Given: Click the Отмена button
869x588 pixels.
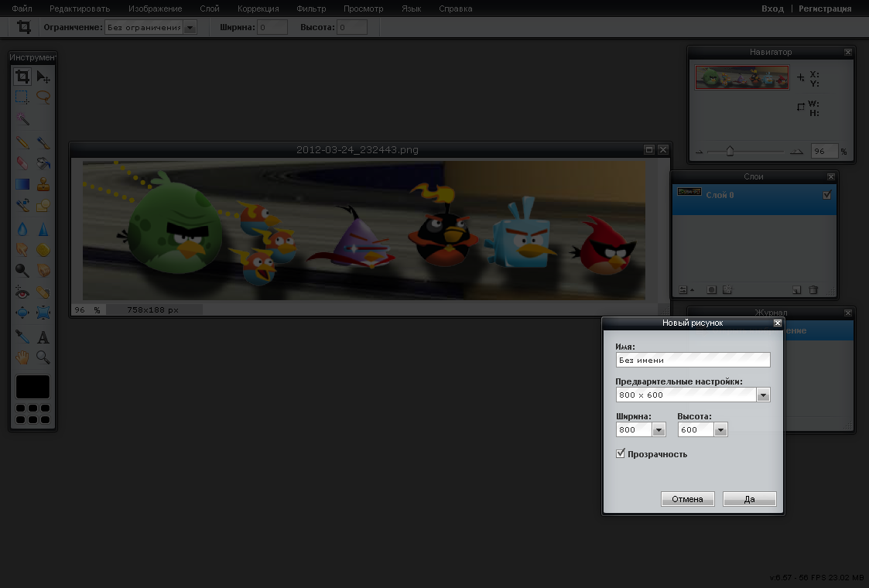Looking at the screenshot, I should pyautogui.click(x=687, y=499).
